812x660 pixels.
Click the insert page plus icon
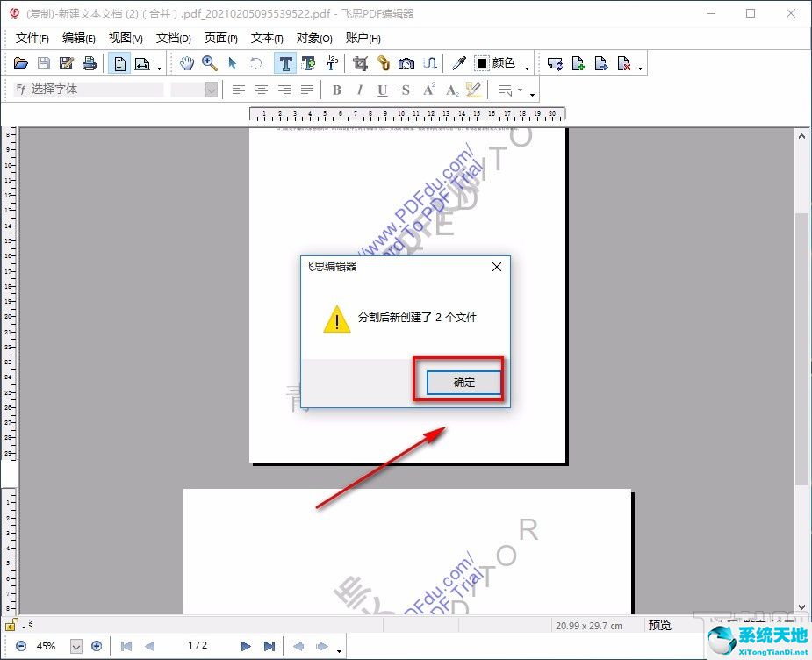[578, 64]
